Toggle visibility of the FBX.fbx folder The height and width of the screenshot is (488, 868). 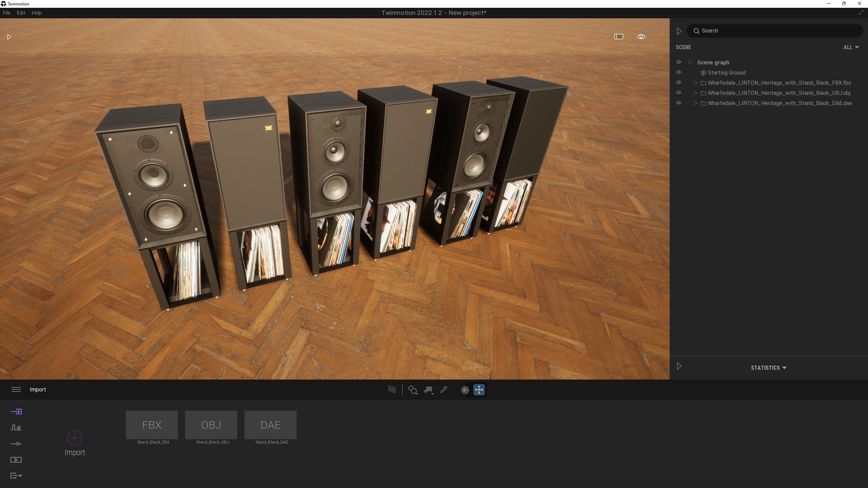tap(678, 83)
